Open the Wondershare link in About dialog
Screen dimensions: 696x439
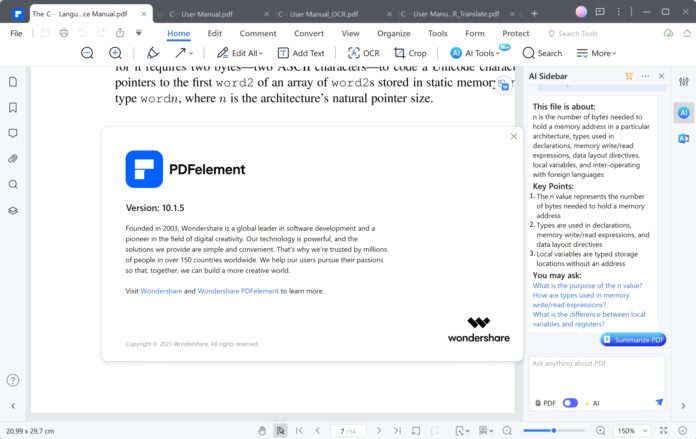point(161,291)
